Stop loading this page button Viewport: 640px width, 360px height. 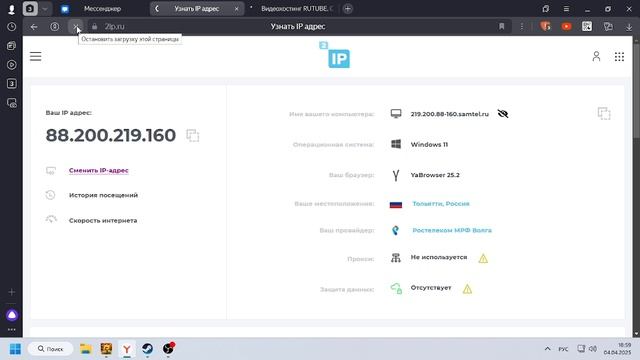[76, 27]
